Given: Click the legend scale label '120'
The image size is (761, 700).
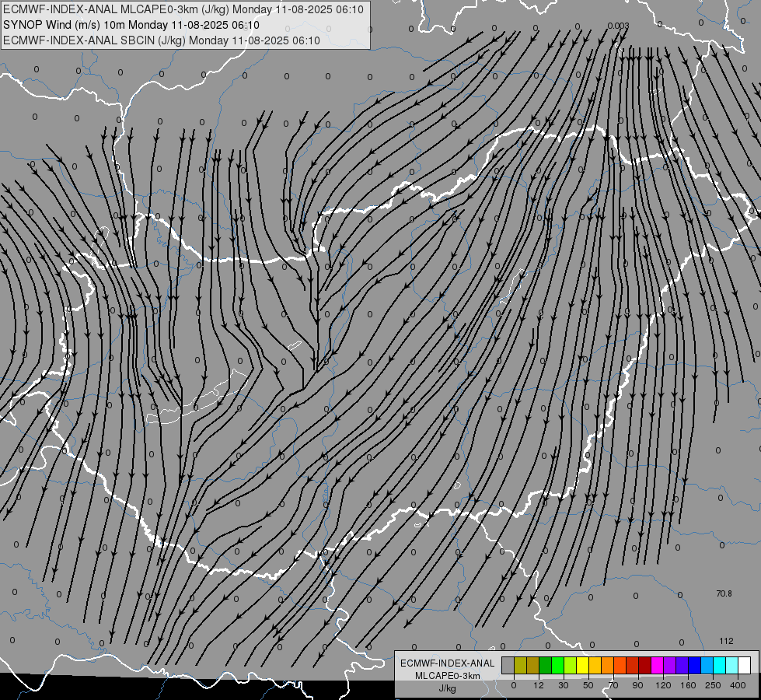Looking at the screenshot, I should [x=664, y=685].
